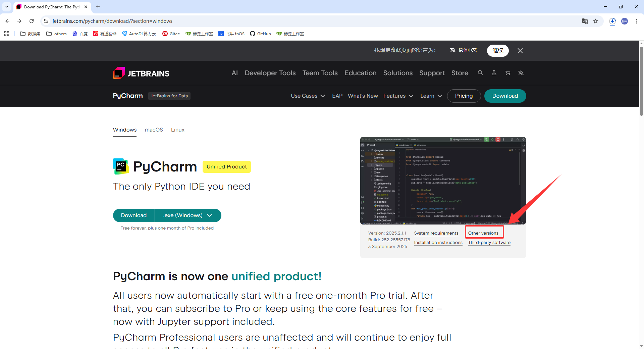This screenshot has height=349, width=644.
Task: Open the EAP link
Action: pos(337,96)
